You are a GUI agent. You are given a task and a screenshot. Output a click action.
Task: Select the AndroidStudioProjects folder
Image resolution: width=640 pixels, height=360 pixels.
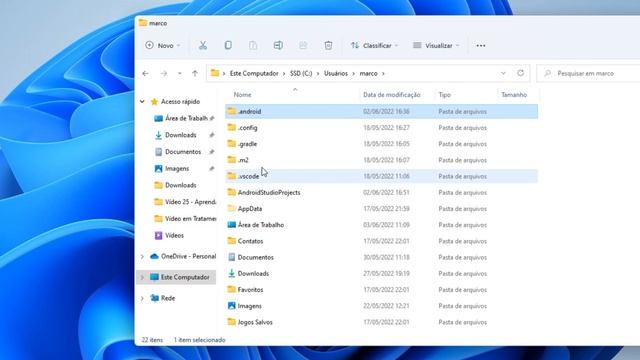point(382,192)
